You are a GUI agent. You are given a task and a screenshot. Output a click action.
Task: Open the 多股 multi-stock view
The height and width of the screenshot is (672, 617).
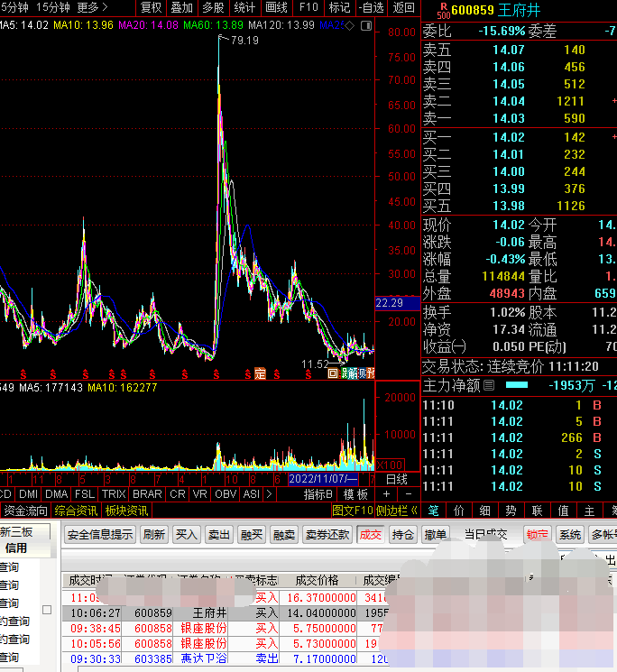click(214, 7)
